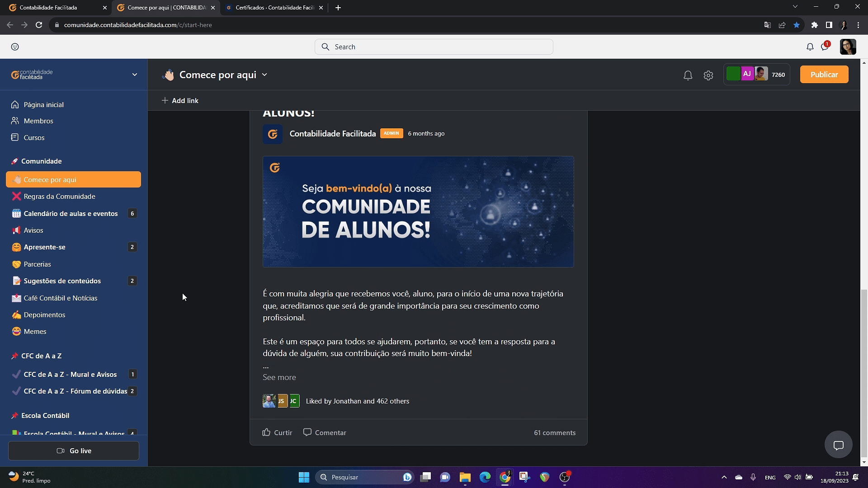This screenshot has width=868, height=488.
Task: Open Café Contábil e Notícias
Action: coord(73,298)
